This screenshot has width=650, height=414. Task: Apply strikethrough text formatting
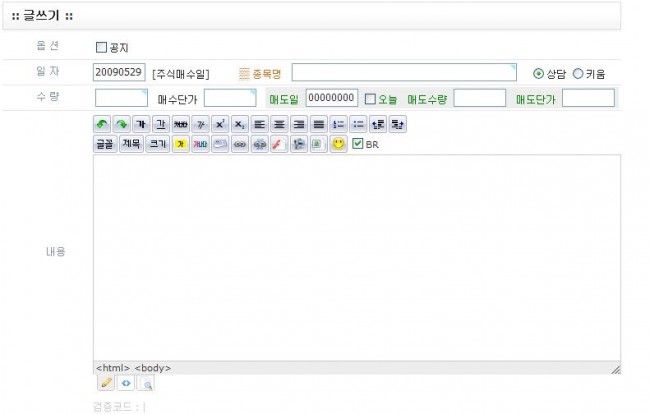coord(181,124)
